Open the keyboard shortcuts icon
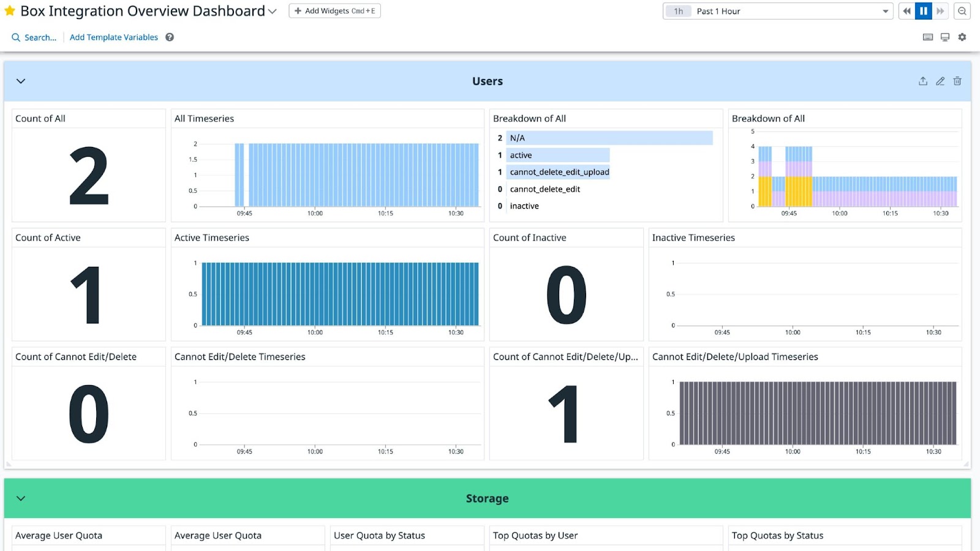 928,37
